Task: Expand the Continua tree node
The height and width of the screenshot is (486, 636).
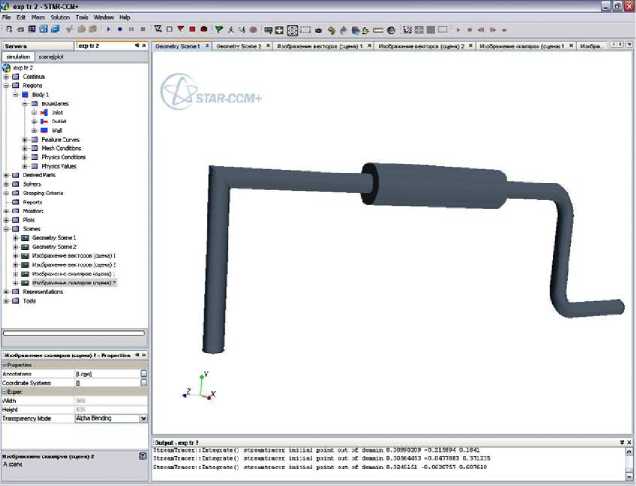Action: pos(6,77)
